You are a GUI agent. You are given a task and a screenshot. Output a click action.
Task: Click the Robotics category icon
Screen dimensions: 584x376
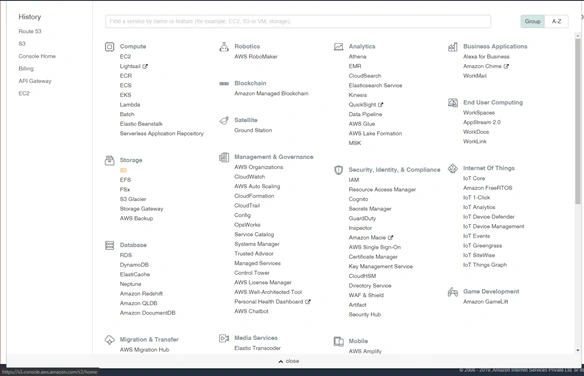click(224, 47)
